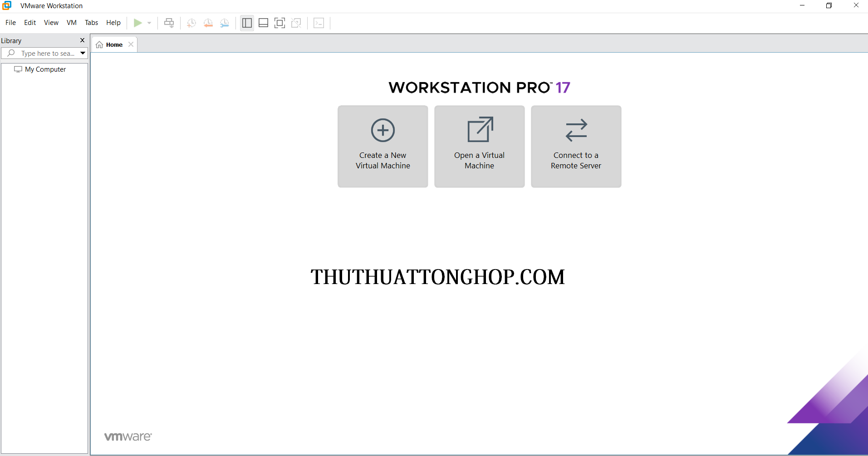The image size is (868, 456).
Task: Enter full screen mode
Action: (x=280, y=23)
